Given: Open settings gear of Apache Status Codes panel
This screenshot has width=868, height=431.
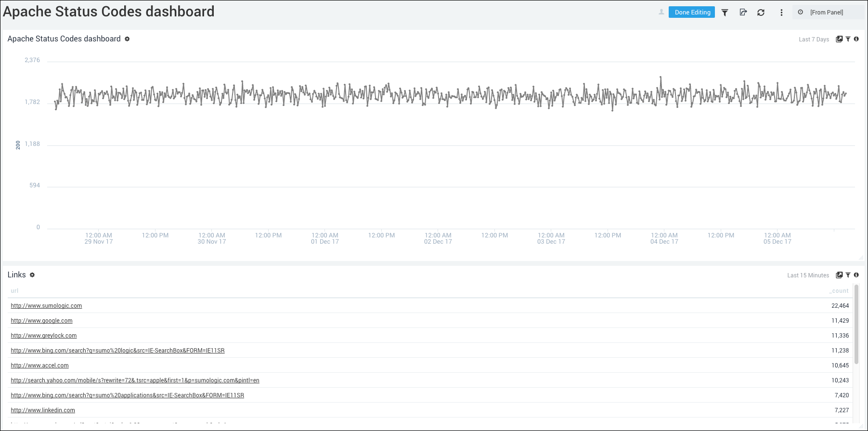Looking at the screenshot, I should pos(127,39).
